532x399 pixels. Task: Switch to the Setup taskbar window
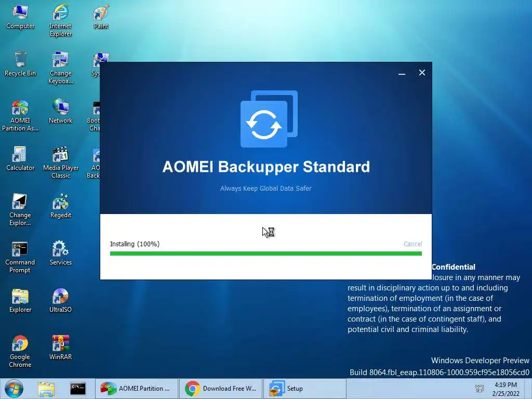[304, 389]
